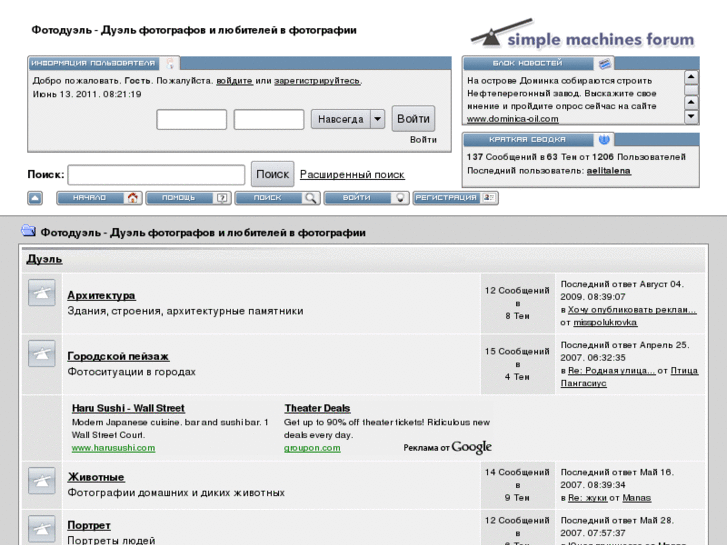Click the board icon next to Городской пейзаж

[42, 353]
